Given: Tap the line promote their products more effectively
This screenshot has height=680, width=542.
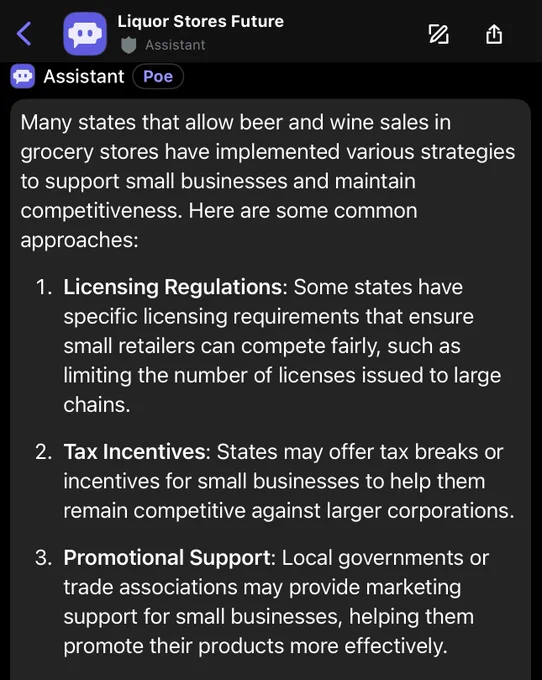Looking at the screenshot, I should click(255, 646).
